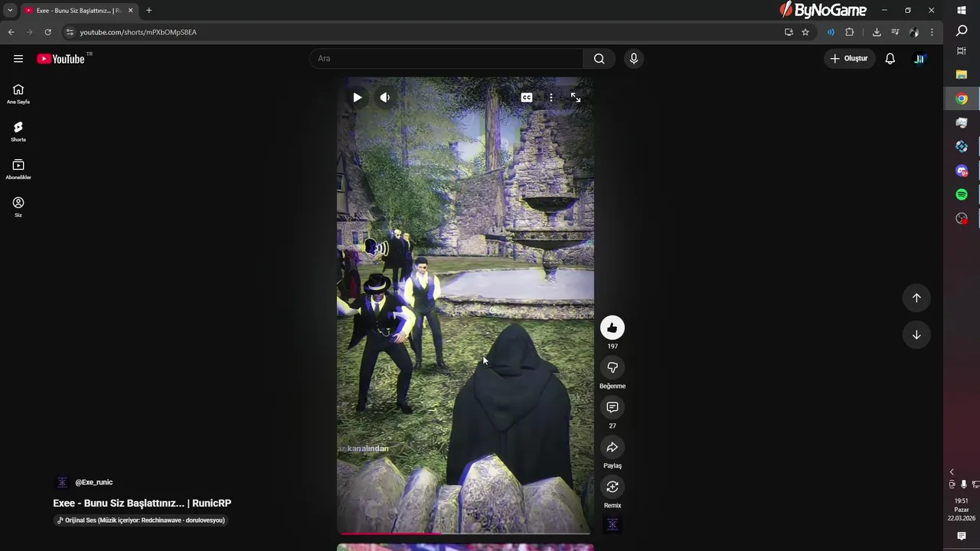The image size is (980, 551).
Task: Open the Chrome three-dot menu
Action: point(932,32)
